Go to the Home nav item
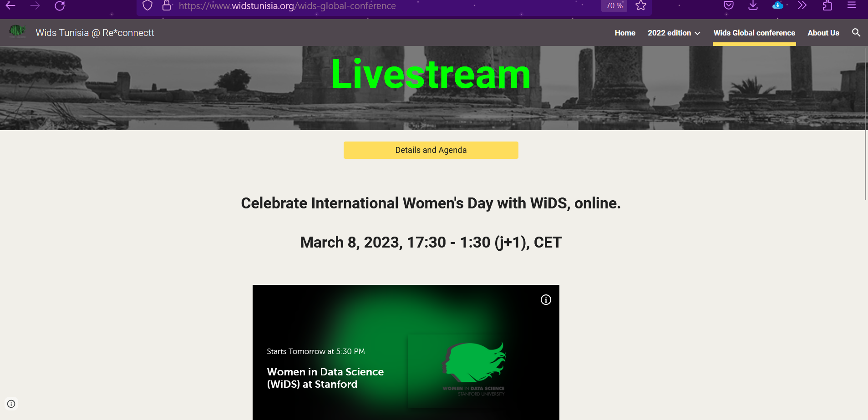 coord(625,33)
